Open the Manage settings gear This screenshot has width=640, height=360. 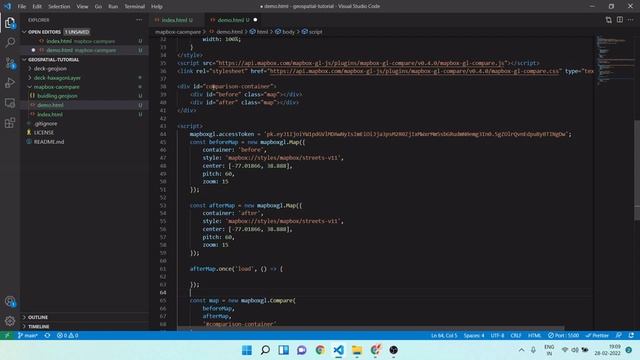(10, 321)
